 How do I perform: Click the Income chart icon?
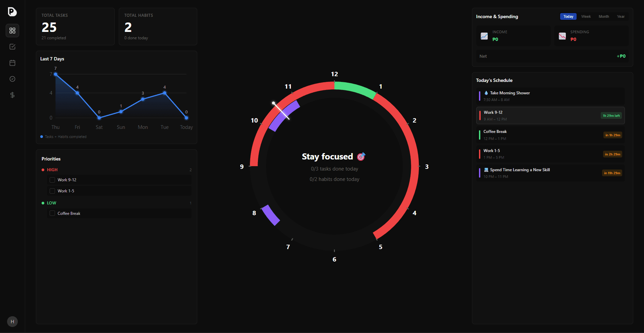[x=484, y=36]
